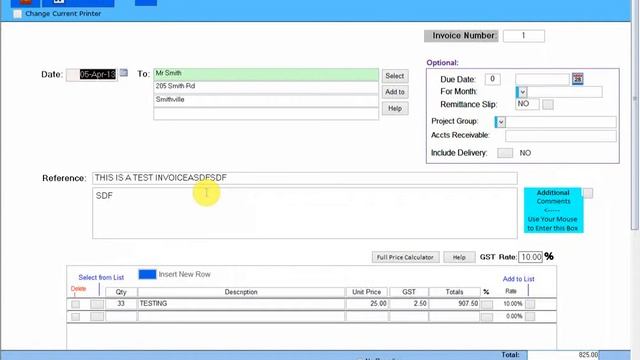Click the % button on TESTING row
This screenshot has width=640, height=360.
(487, 304)
